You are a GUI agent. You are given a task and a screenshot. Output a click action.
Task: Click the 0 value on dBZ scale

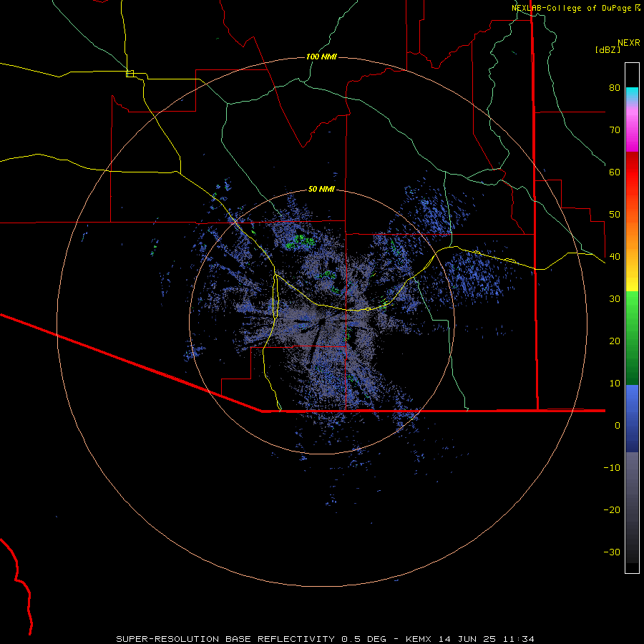point(618,426)
